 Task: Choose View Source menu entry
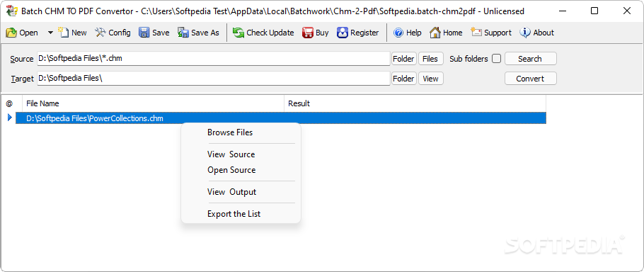click(x=241, y=154)
